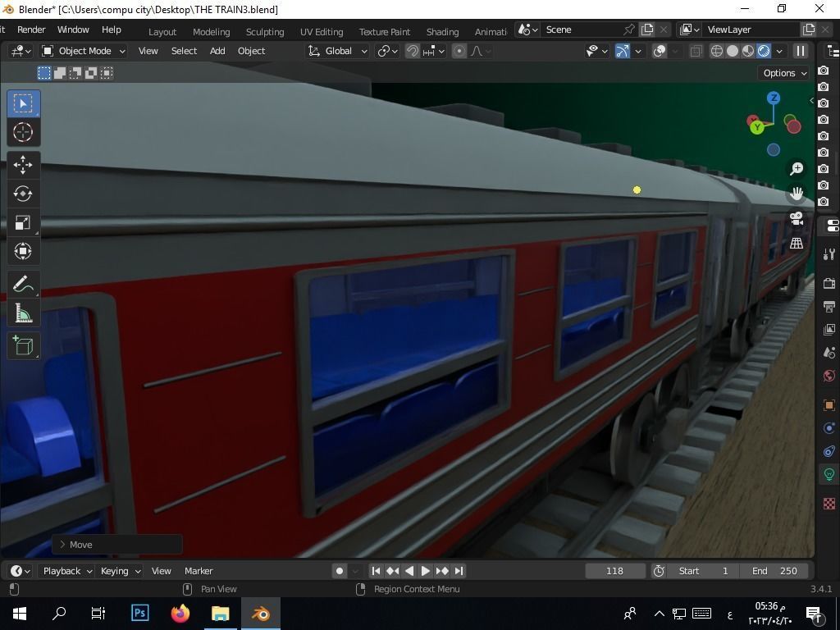The width and height of the screenshot is (840, 630).
Task: Click the zoom magnifier viewport gizmo
Action: pos(797,169)
